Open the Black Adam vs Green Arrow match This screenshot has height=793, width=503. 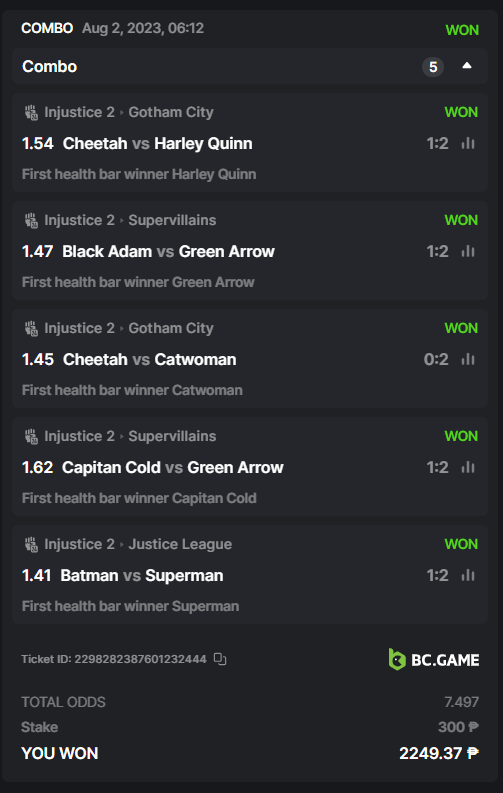(168, 251)
